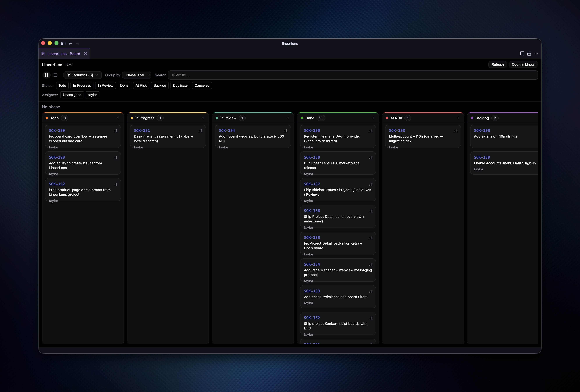
Task: Toggle the taylor assignee filter
Action: tap(92, 95)
